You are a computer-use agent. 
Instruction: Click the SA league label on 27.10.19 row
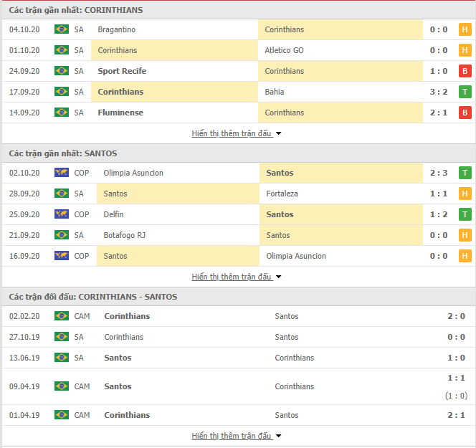tap(79, 337)
